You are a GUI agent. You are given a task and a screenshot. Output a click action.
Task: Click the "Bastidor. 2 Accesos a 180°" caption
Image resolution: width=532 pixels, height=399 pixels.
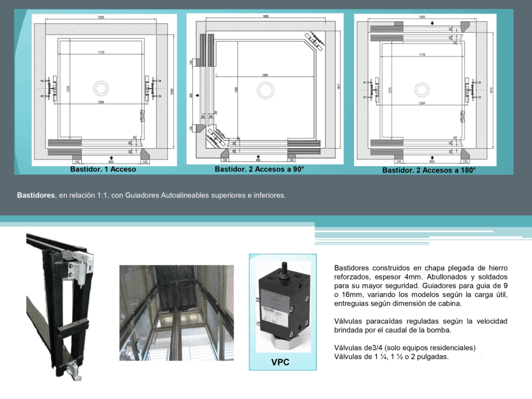point(429,170)
